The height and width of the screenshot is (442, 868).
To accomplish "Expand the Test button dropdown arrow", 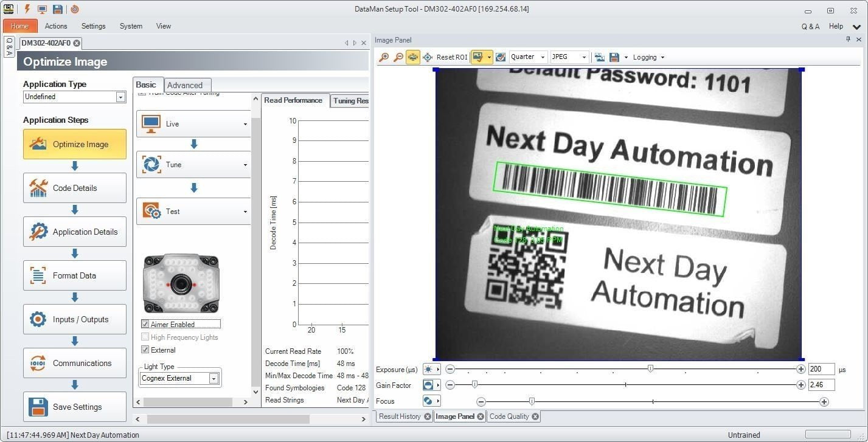I will [x=245, y=212].
